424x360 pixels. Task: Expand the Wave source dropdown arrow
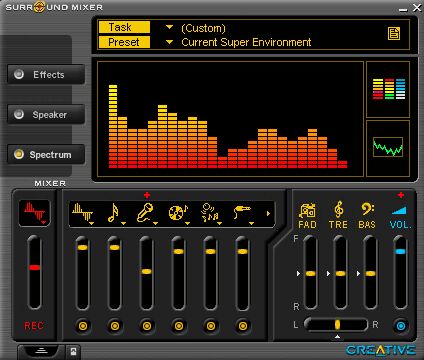[91, 223]
